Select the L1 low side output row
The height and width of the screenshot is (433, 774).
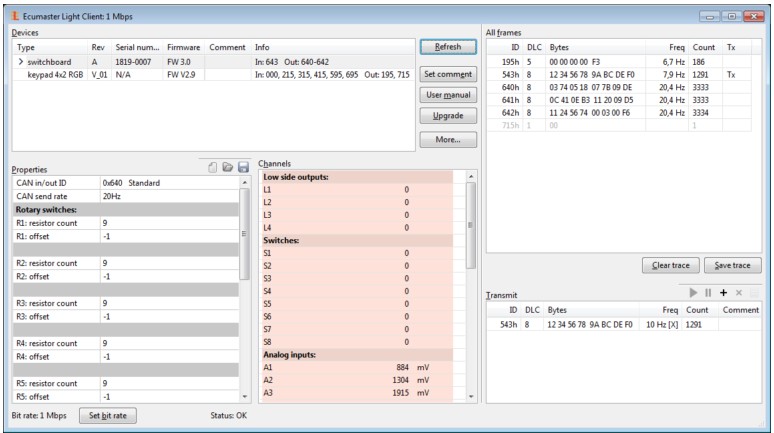[356, 190]
